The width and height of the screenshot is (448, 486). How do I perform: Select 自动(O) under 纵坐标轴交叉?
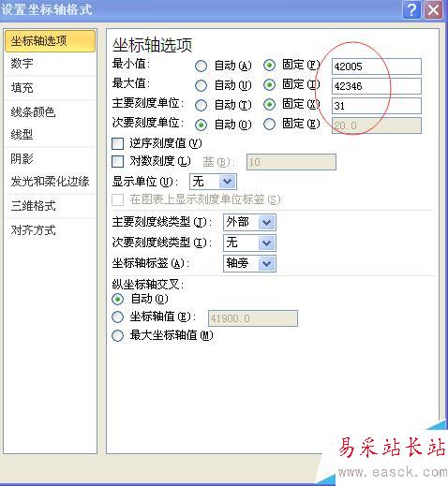tap(118, 300)
